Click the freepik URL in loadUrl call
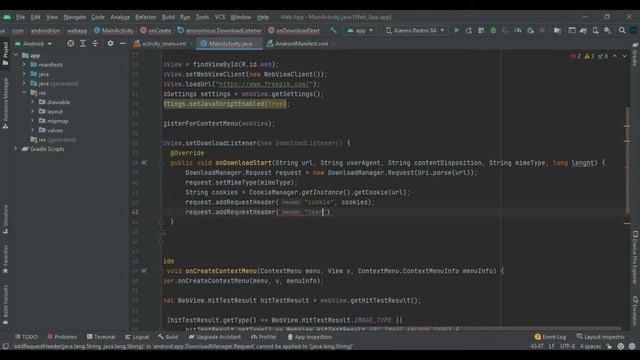The width and height of the screenshot is (640, 360). pyautogui.click(x=265, y=84)
